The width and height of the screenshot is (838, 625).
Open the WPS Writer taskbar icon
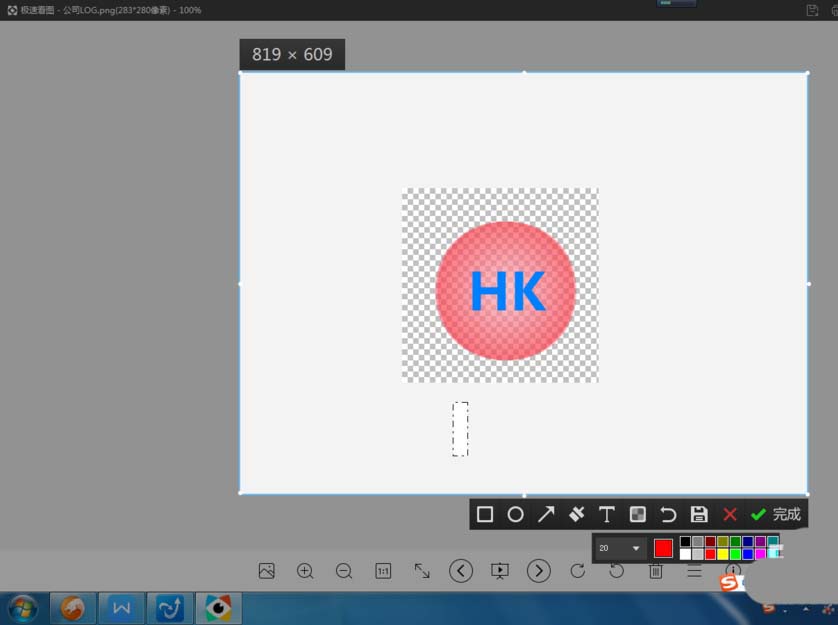point(121,608)
